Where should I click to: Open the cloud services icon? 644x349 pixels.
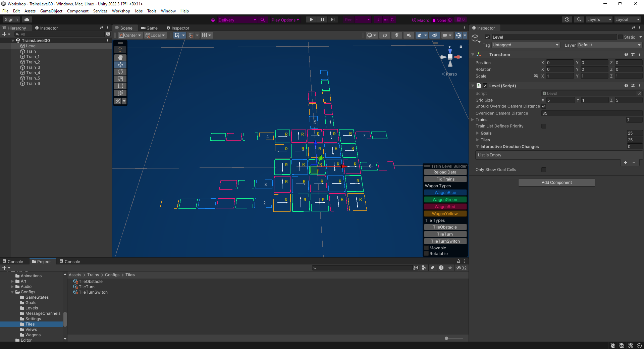pyautogui.click(x=27, y=20)
